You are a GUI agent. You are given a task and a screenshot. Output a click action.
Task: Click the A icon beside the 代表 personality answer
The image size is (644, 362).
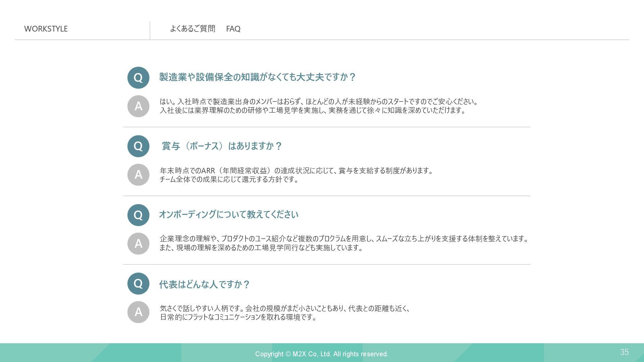[138, 312]
